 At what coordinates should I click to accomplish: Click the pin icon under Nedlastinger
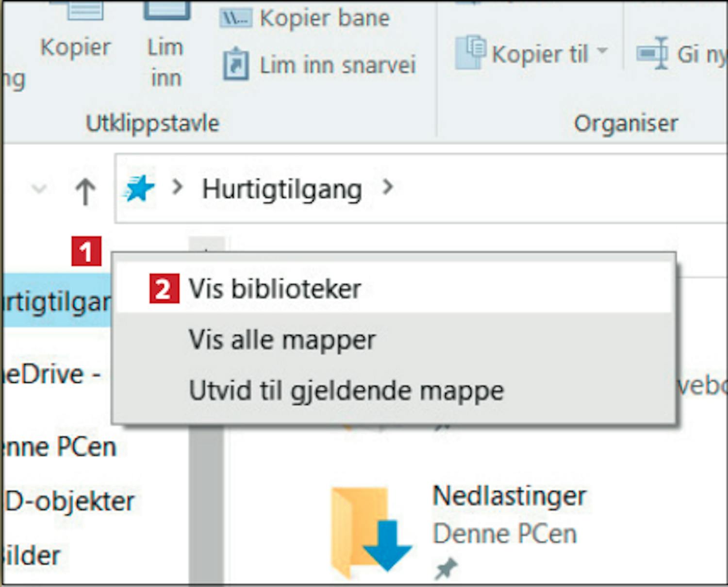pyautogui.click(x=446, y=568)
